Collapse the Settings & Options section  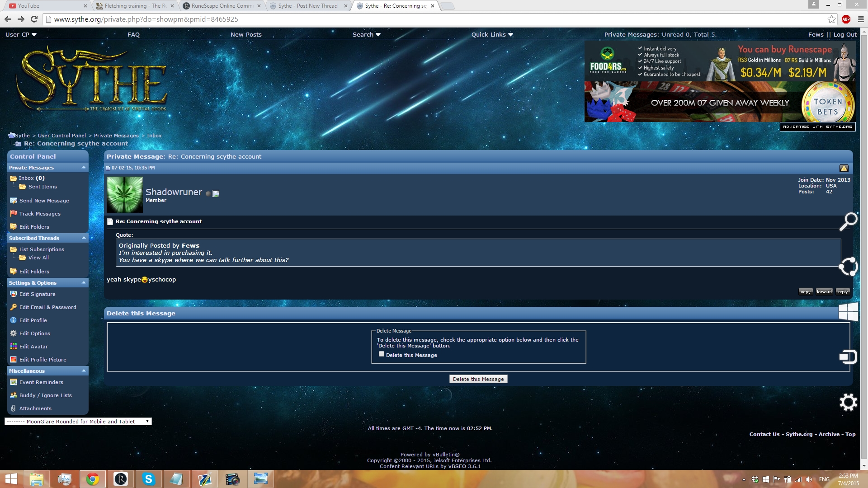click(x=84, y=283)
